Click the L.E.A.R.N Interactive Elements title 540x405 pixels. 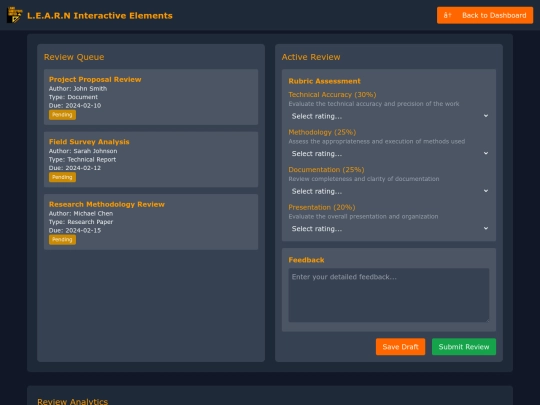100,15
